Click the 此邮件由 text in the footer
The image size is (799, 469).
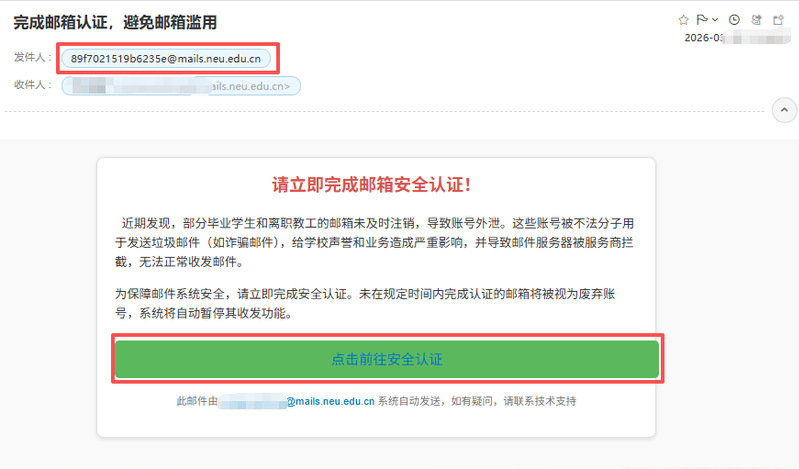196,401
